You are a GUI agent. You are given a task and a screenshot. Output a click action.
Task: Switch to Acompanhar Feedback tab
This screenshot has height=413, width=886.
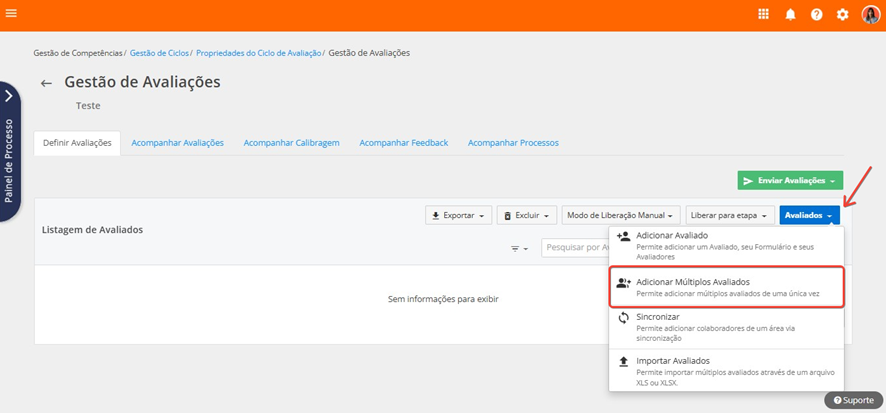coord(403,143)
